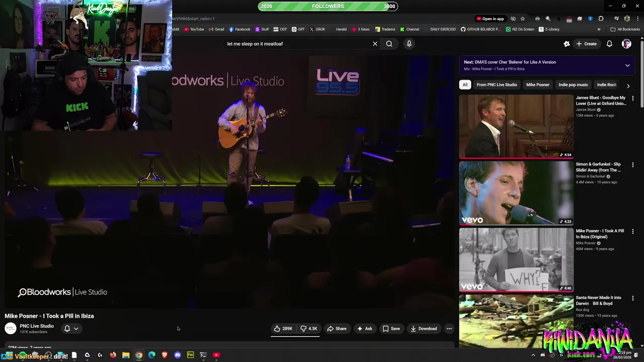This screenshot has height=362, width=644.
Task: Click Open in app button
Action: click(490, 19)
